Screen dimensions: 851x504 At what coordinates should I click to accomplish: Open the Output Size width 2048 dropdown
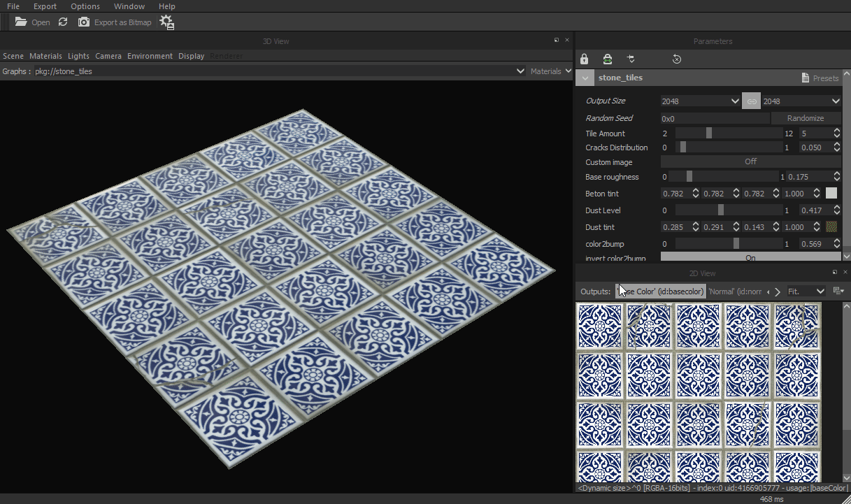(700, 101)
